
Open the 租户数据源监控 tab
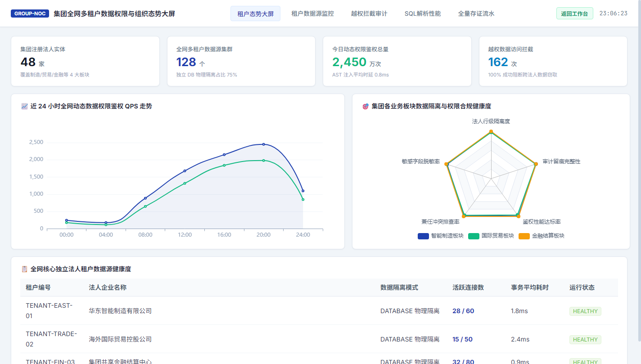tap(313, 13)
